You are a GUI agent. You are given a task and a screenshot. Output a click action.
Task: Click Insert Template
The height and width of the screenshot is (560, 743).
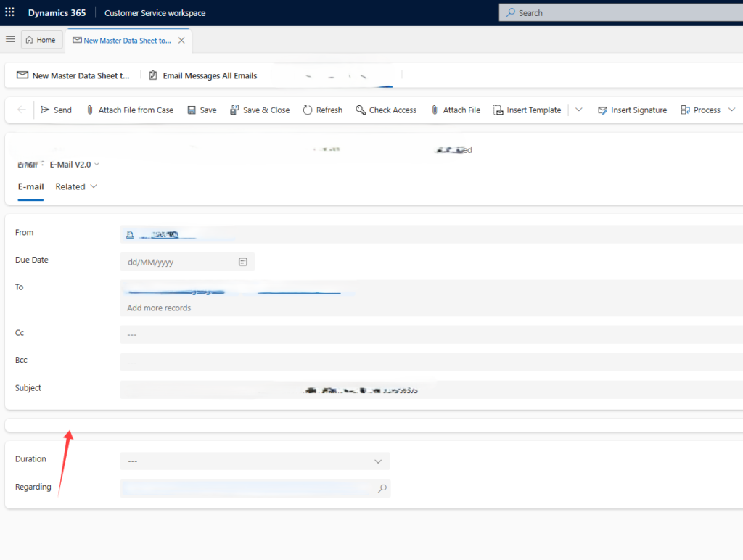point(527,110)
